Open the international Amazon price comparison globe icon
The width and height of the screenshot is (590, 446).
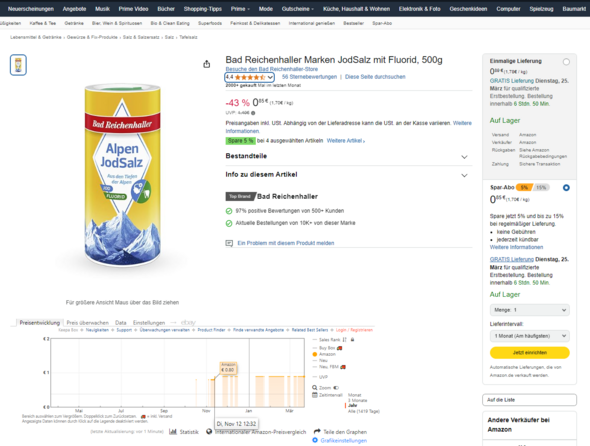pos(209,431)
